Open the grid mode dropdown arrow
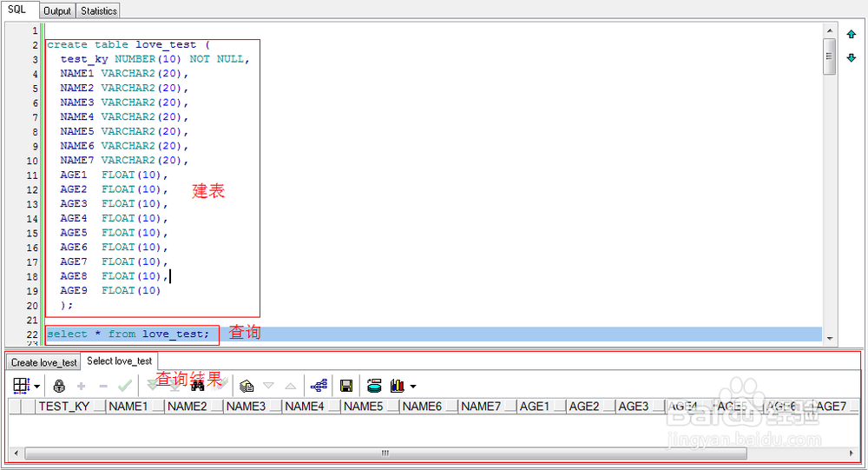The height and width of the screenshot is (470, 868). point(37,387)
